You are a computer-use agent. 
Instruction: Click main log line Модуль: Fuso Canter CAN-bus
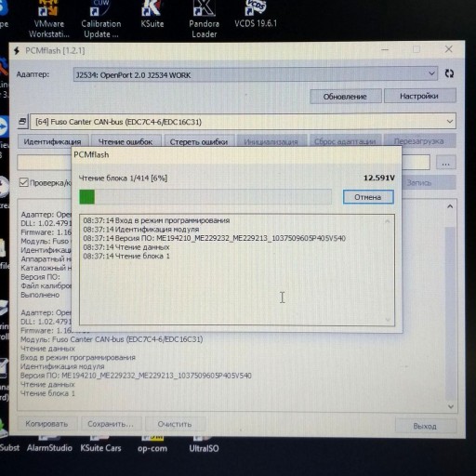(x=112, y=339)
